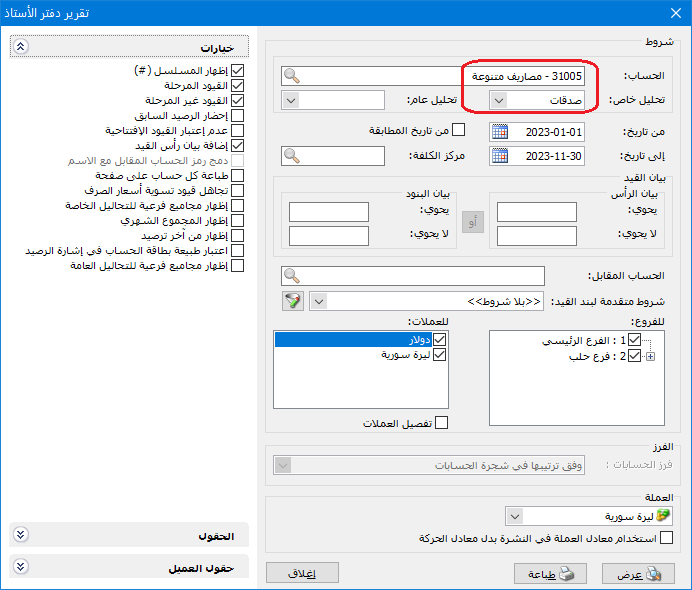Click بيان البنود لا يحوي text field
Viewport: 692px width, 590px height.
click(329, 236)
